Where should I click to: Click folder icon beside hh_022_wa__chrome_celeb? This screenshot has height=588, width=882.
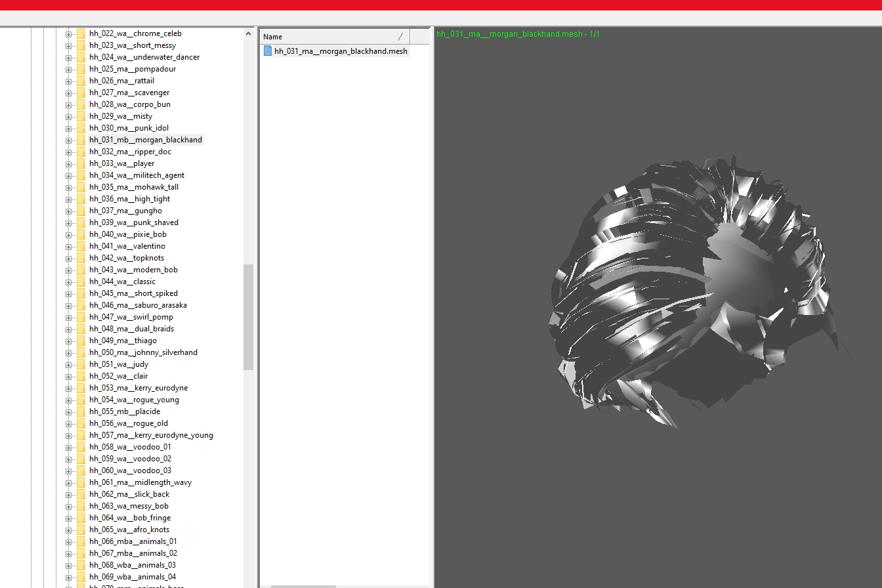(x=81, y=33)
